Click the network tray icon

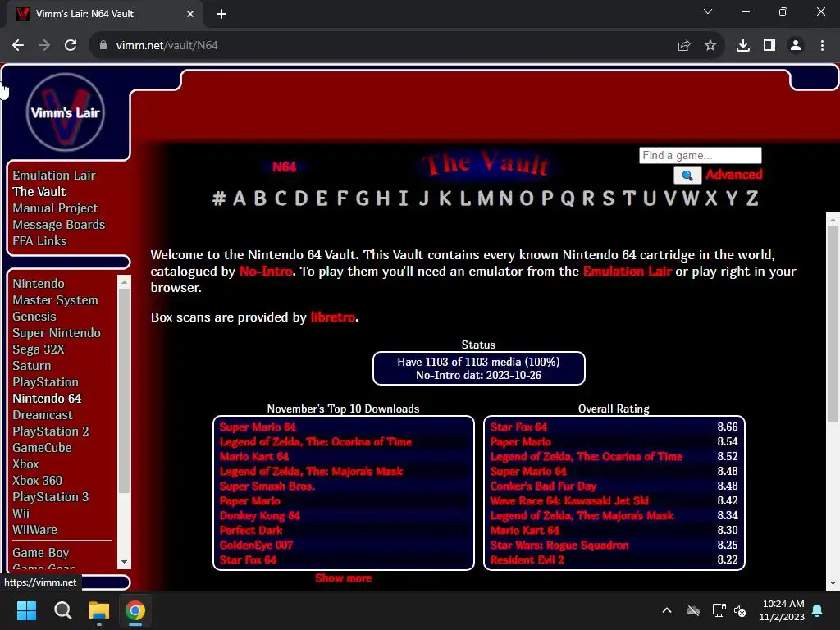click(719, 610)
